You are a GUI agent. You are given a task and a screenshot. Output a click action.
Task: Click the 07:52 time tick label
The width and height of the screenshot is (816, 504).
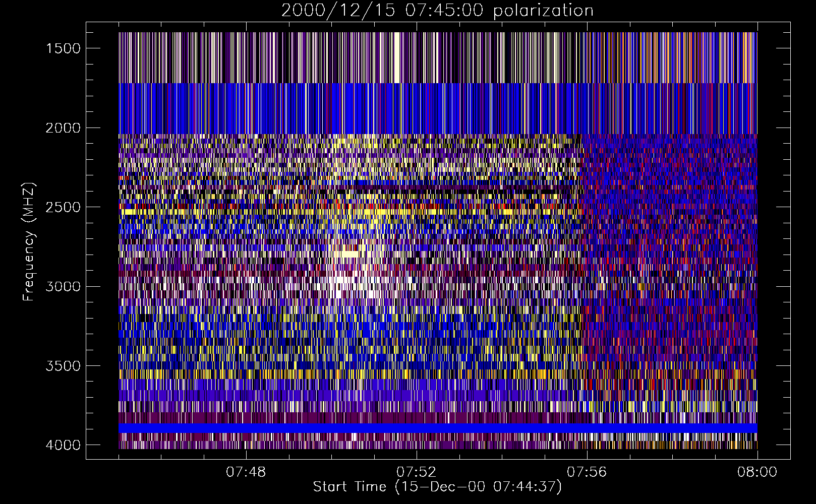417,472
